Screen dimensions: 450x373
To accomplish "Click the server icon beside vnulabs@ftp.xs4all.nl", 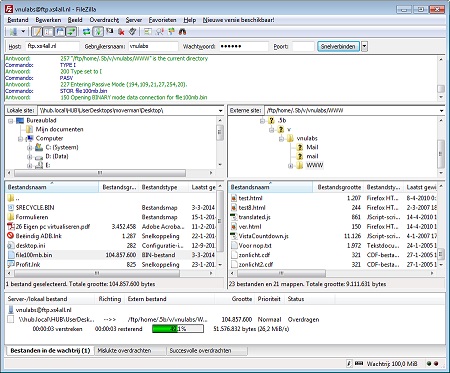I will pos(11,310).
